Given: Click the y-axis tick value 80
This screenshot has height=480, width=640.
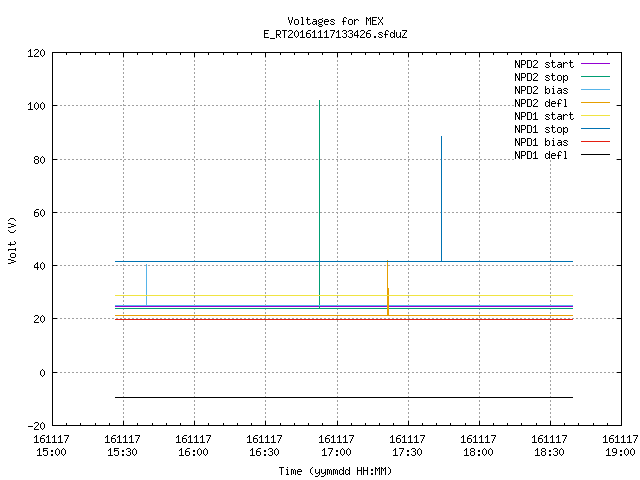Looking at the screenshot, I should pos(39,160).
